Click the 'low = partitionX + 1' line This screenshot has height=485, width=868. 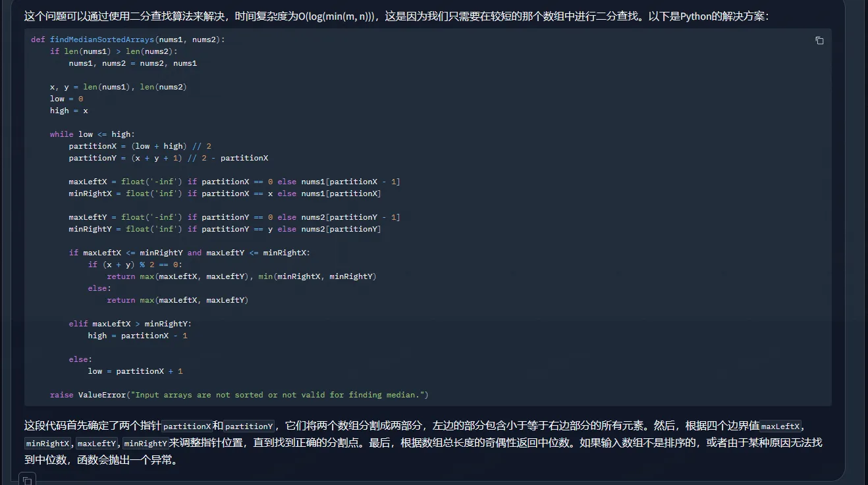click(x=136, y=371)
